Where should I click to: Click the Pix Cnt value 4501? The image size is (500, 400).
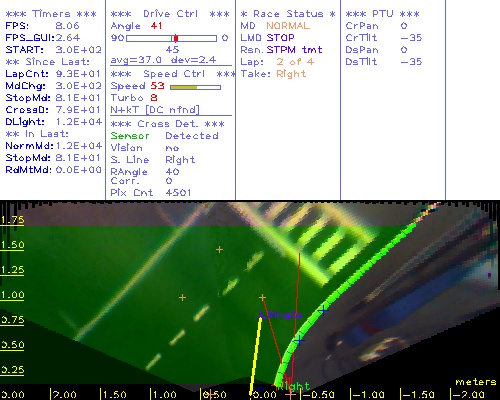pyautogui.click(x=178, y=193)
